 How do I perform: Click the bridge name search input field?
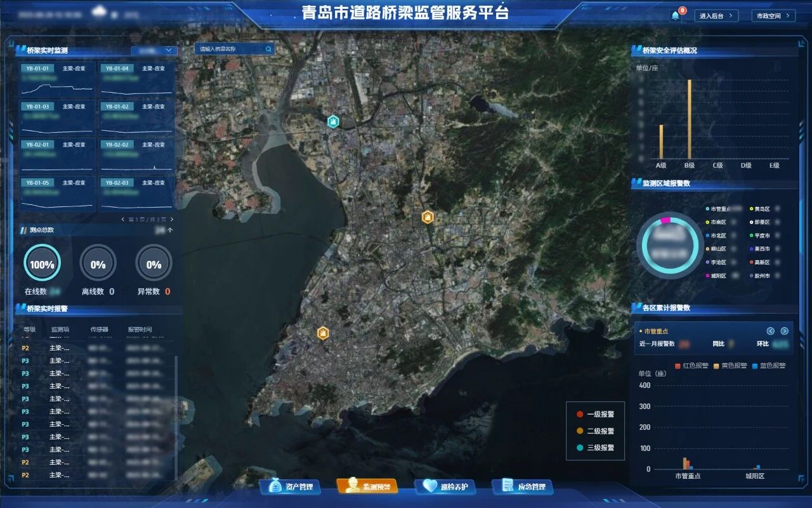tap(230, 49)
